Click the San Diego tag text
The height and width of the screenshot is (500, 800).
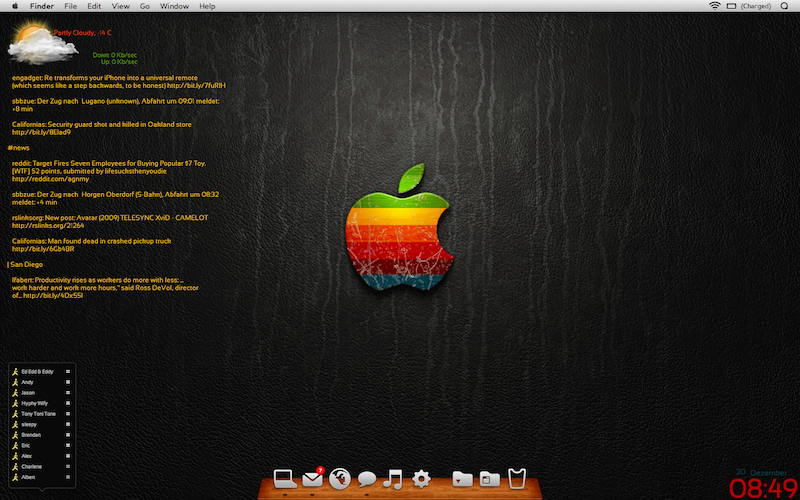(x=26, y=264)
